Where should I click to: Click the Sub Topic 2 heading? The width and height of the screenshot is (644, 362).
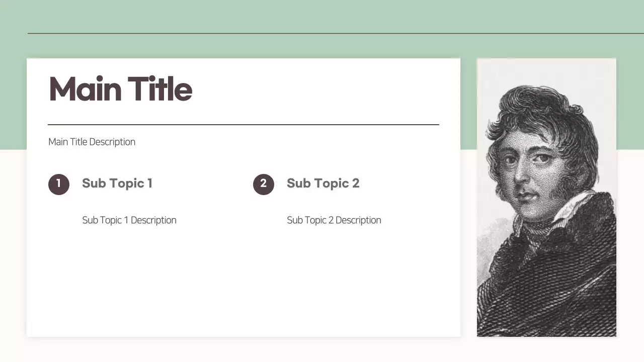click(323, 184)
